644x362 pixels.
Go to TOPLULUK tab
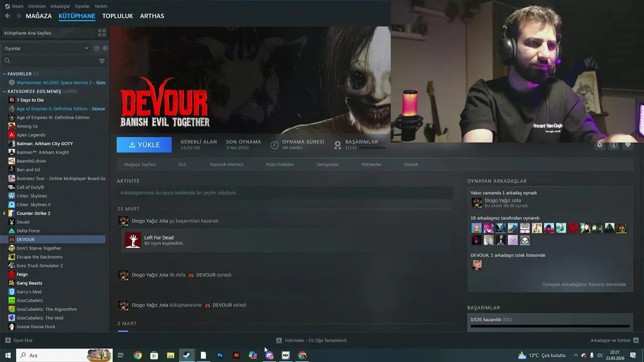pos(118,16)
